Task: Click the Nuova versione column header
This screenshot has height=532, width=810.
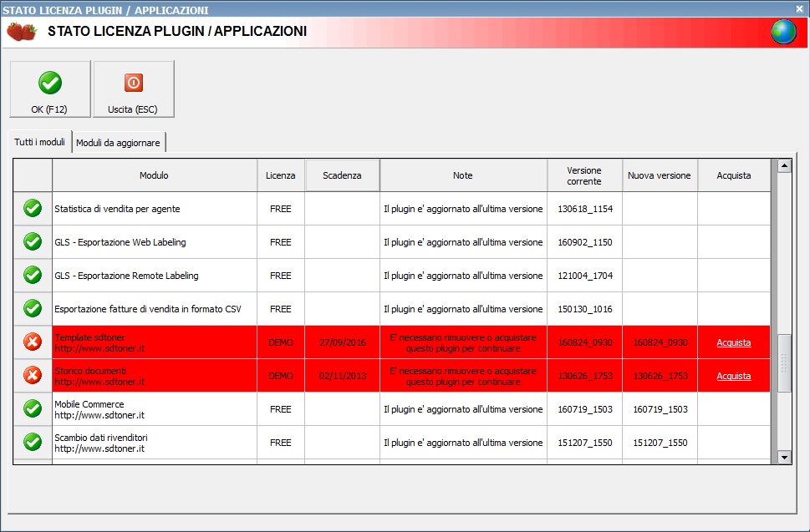Action: pyautogui.click(x=660, y=175)
